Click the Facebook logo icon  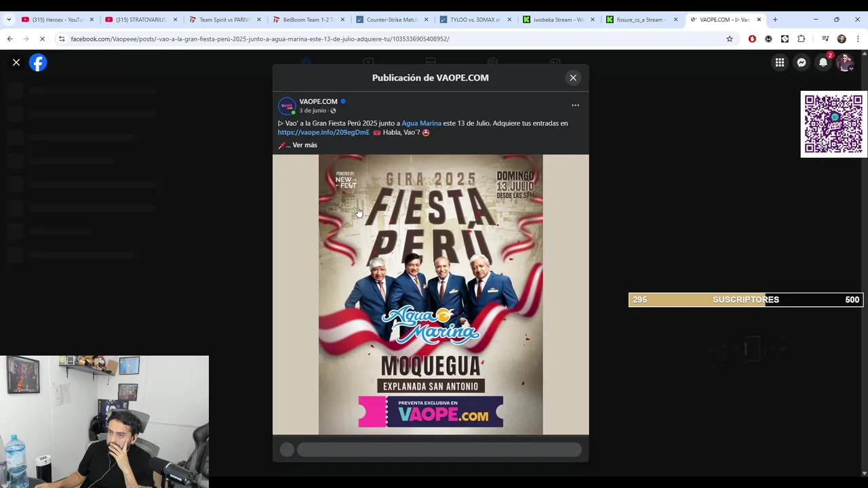[x=38, y=62]
